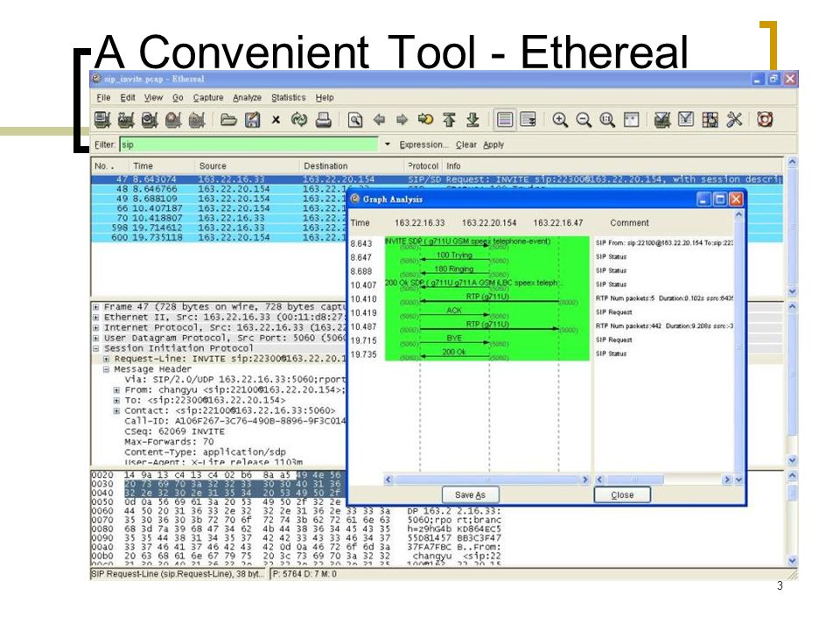The height and width of the screenshot is (630, 840).
Task: Open the Edit menu
Action: click(128, 97)
